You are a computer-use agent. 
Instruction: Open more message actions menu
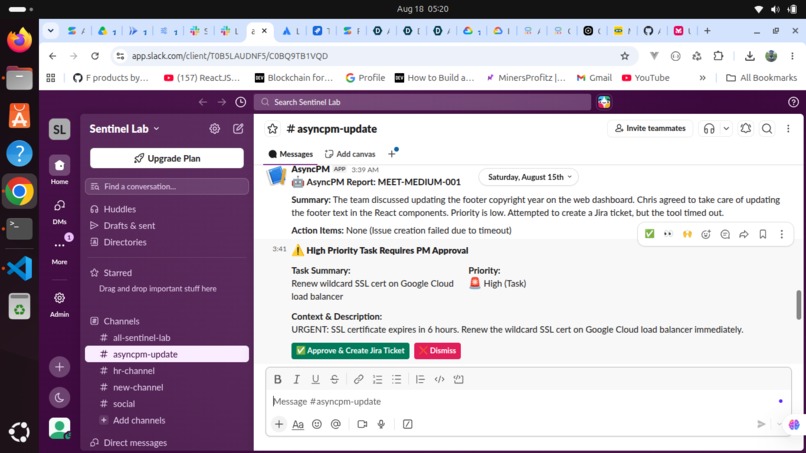point(782,234)
